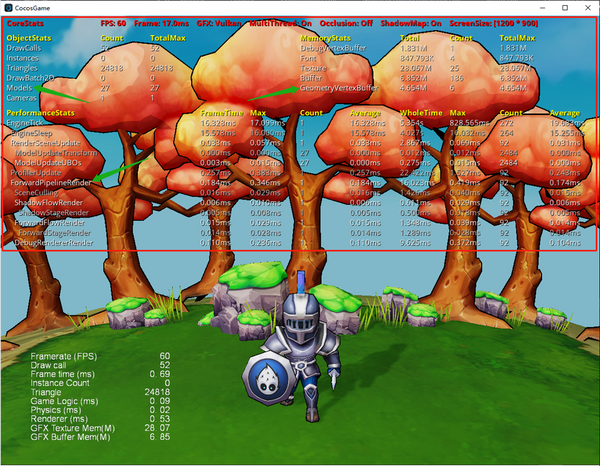Click the 'GeometryVertexBuffer' row label

(339, 88)
